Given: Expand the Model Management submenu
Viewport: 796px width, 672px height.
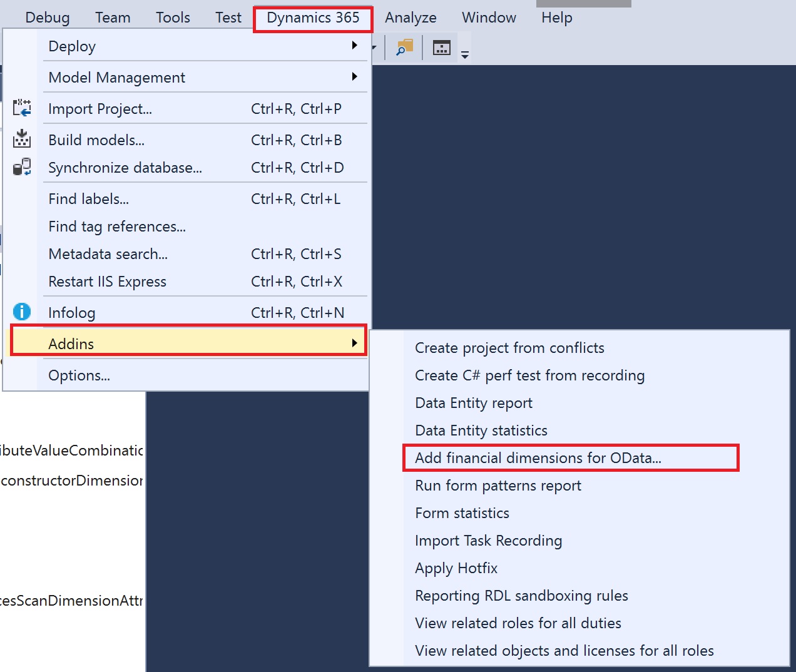Looking at the screenshot, I should [x=354, y=76].
